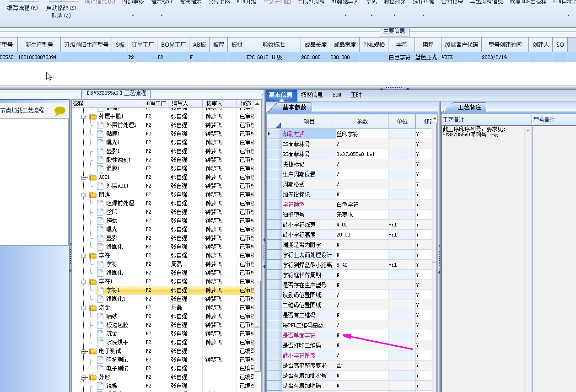The width and height of the screenshot is (576, 392).
Task: Click the 取消(Z) button
Action: 61,16
